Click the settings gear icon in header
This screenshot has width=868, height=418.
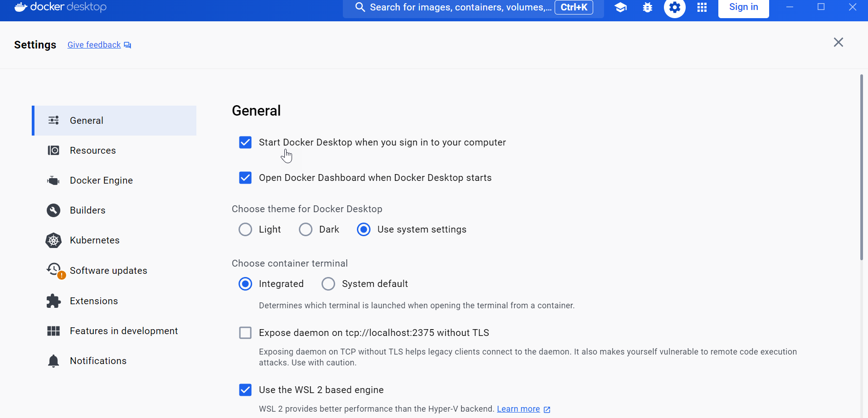click(674, 7)
